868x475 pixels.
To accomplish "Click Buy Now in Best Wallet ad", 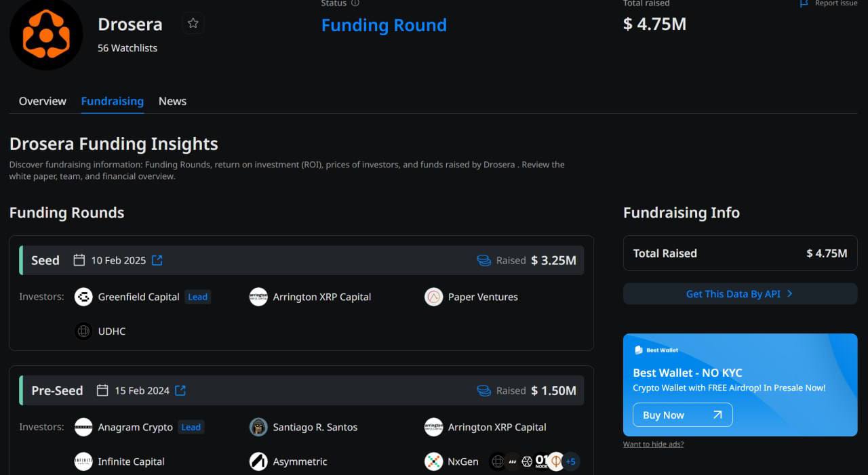I will [683, 415].
